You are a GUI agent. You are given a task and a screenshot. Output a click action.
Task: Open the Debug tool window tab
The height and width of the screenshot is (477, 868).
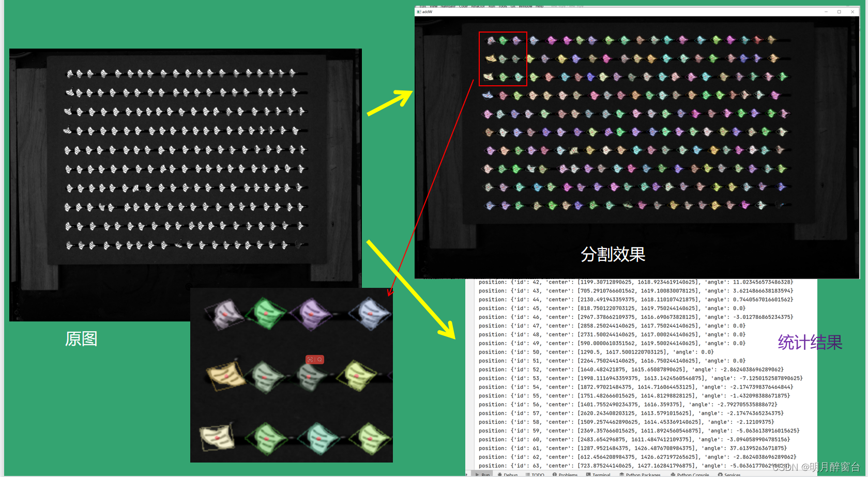pos(507,474)
